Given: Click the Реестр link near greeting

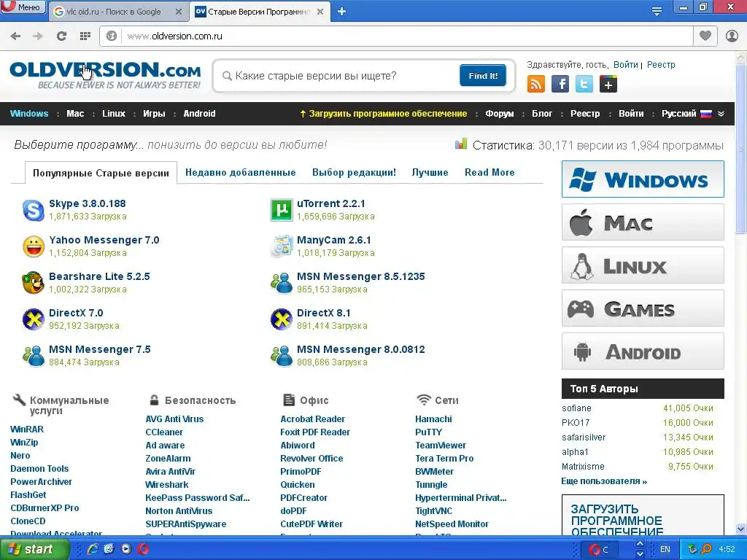Looking at the screenshot, I should 661,65.
